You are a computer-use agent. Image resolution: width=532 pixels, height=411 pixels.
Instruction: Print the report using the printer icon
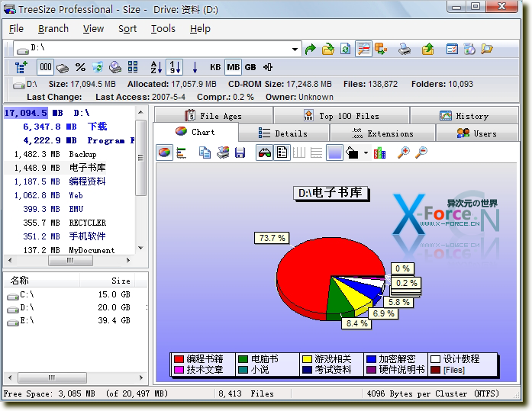coord(404,50)
